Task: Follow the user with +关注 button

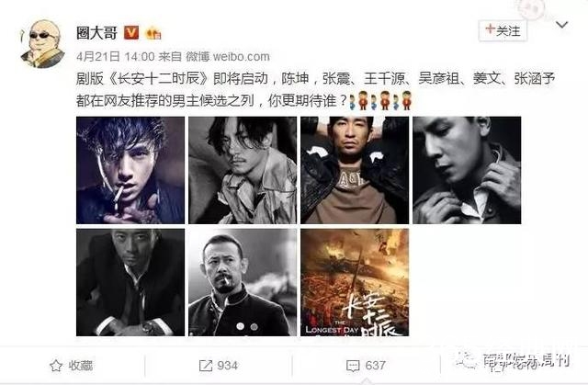Action: tap(503, 30)
